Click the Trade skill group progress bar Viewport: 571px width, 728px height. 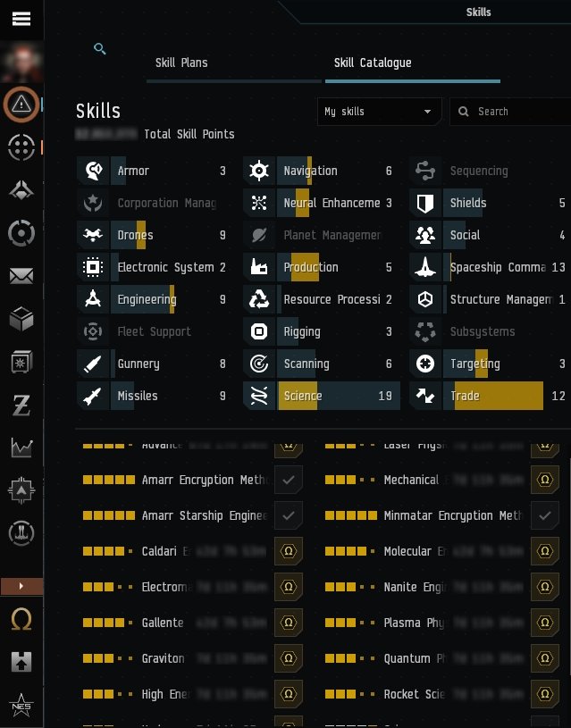pyautogui.click(x=498, y=396)
